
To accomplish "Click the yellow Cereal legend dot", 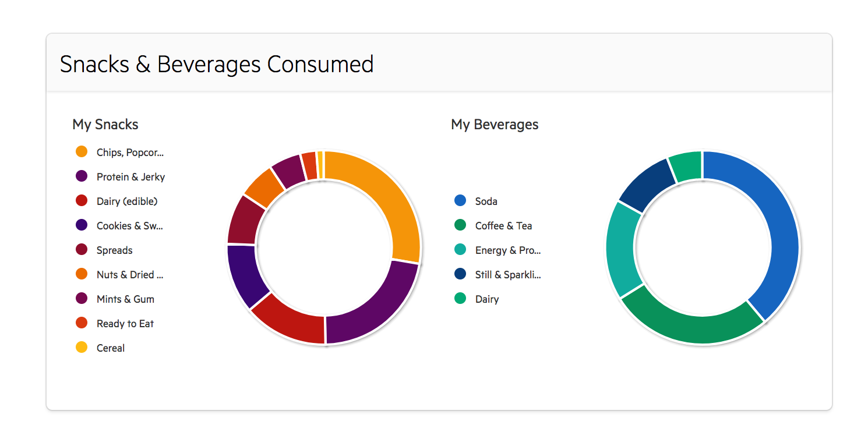I will (82, 348).
